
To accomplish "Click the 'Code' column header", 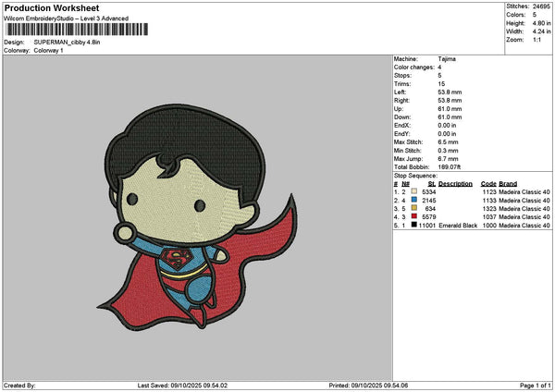I will coord(488,184).
